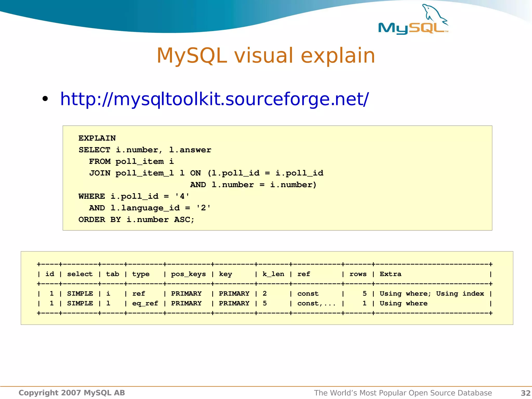Open the mysqltoolkit.sourceforge.net link

click(214, 99)
